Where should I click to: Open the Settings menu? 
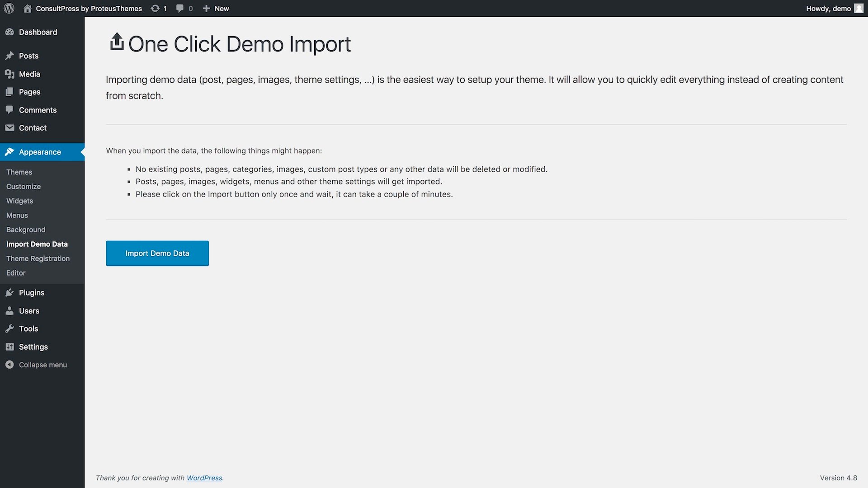[x=33, y=347]
